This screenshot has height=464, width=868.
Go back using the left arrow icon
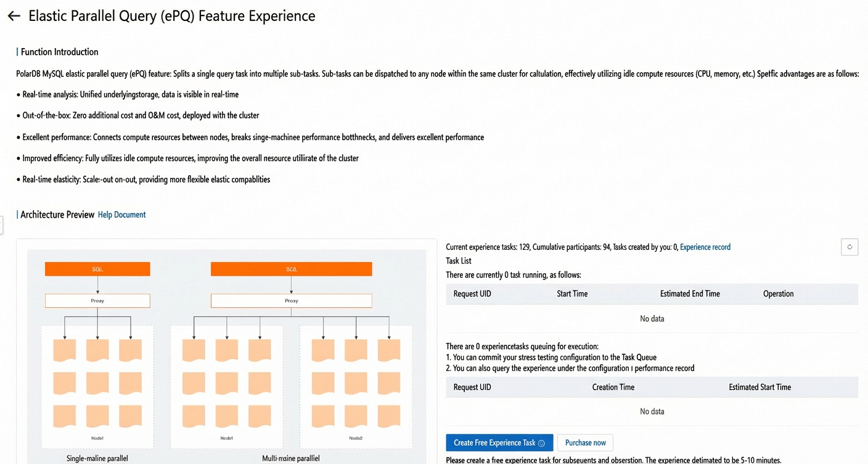(14, 16)
